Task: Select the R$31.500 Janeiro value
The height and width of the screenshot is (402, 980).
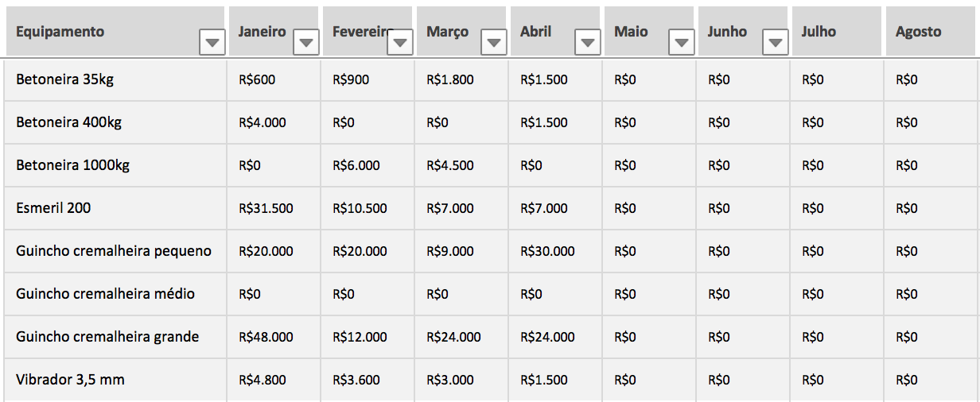Action: 266,208
